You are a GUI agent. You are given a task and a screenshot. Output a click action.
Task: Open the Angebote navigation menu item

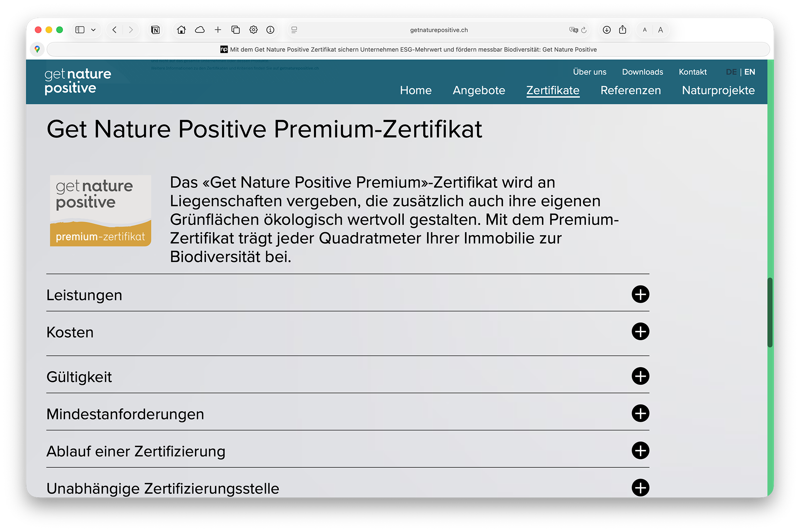tap(479, 90)
